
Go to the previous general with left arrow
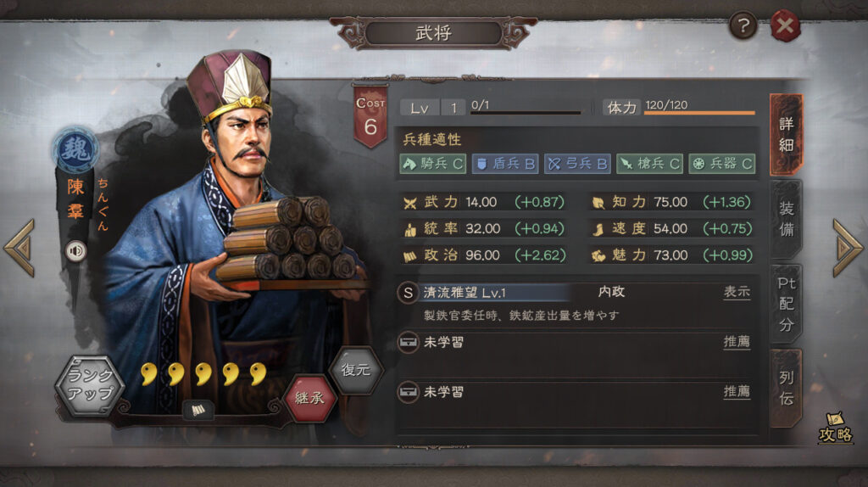click(x=20, y=248)
